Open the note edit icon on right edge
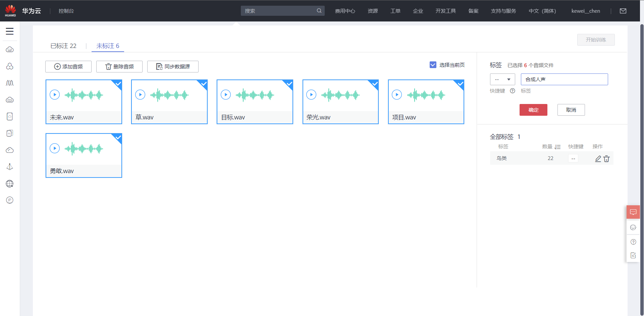The image size is (644, 316). 633,256
